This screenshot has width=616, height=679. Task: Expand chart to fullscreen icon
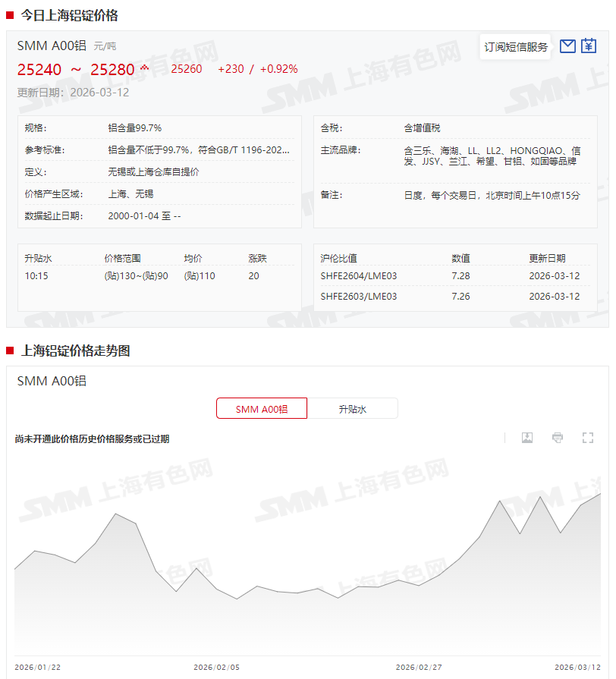(x=588, y=438)
